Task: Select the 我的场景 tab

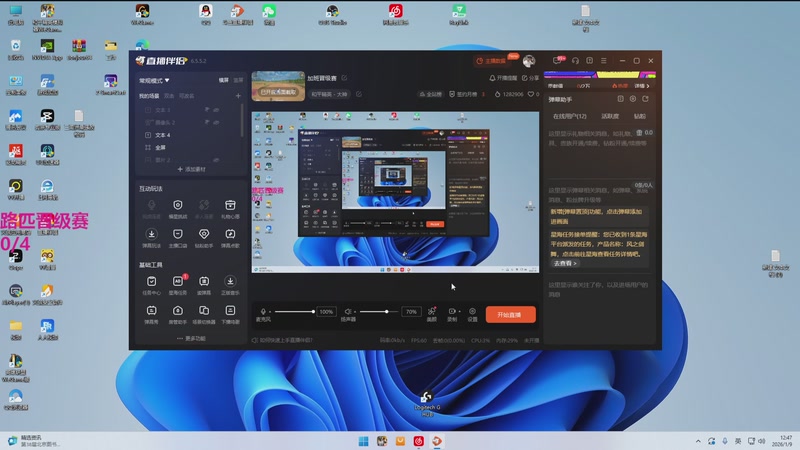Action: tap(149, 96)
